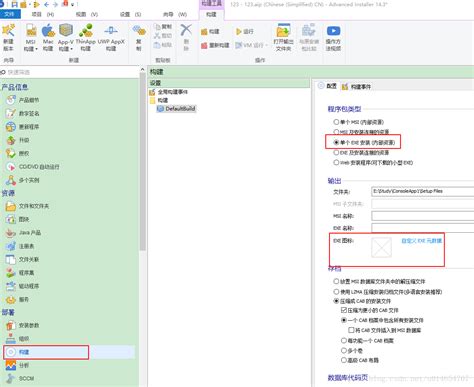Click the 运行 run button
The height and width of the screenshot is (387, 474).
pyautogui.click(x=244, y=32)
